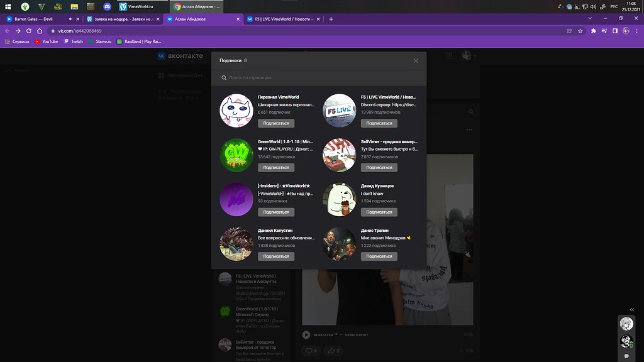This screenshot has height=362, width=644.
Task: Subscribe to Персонал VimeWorld
Action: 276,123
